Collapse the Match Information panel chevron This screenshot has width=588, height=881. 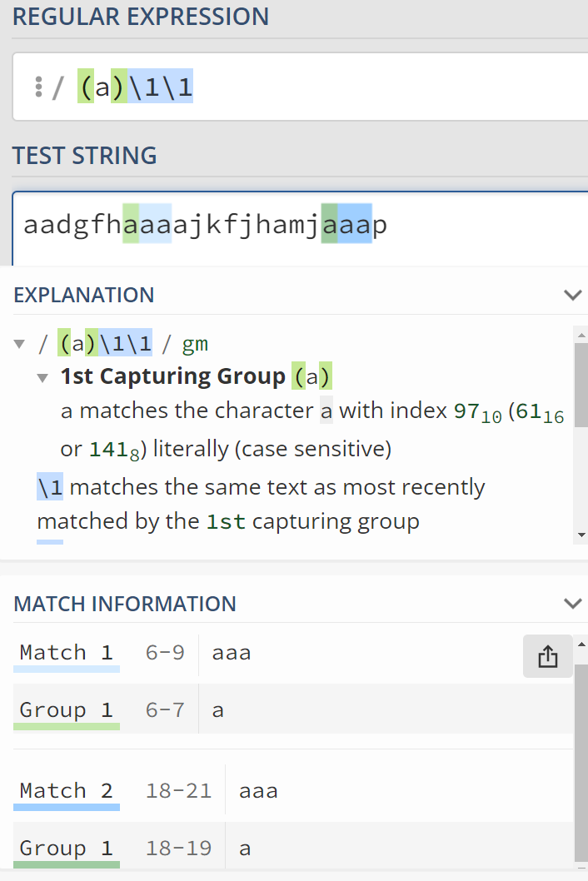coord(572,604)
